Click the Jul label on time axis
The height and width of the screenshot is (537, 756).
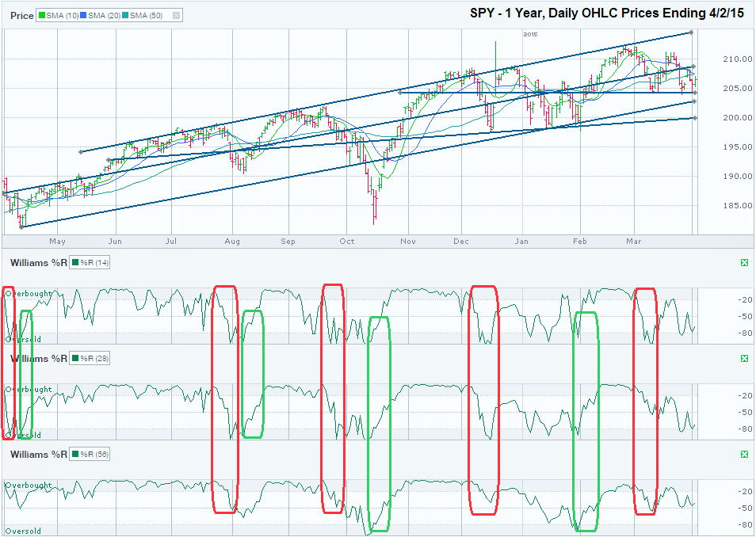(x=171, y=241)
